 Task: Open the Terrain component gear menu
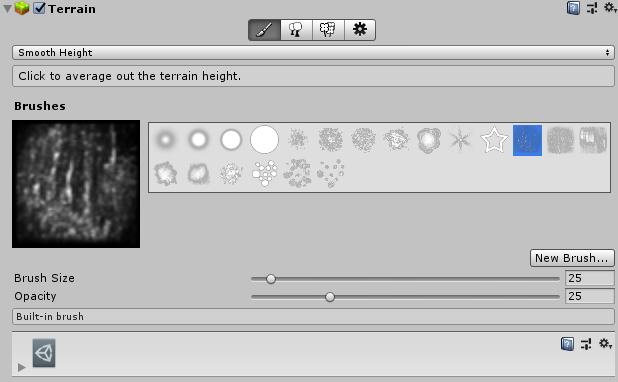pos(610,8)
